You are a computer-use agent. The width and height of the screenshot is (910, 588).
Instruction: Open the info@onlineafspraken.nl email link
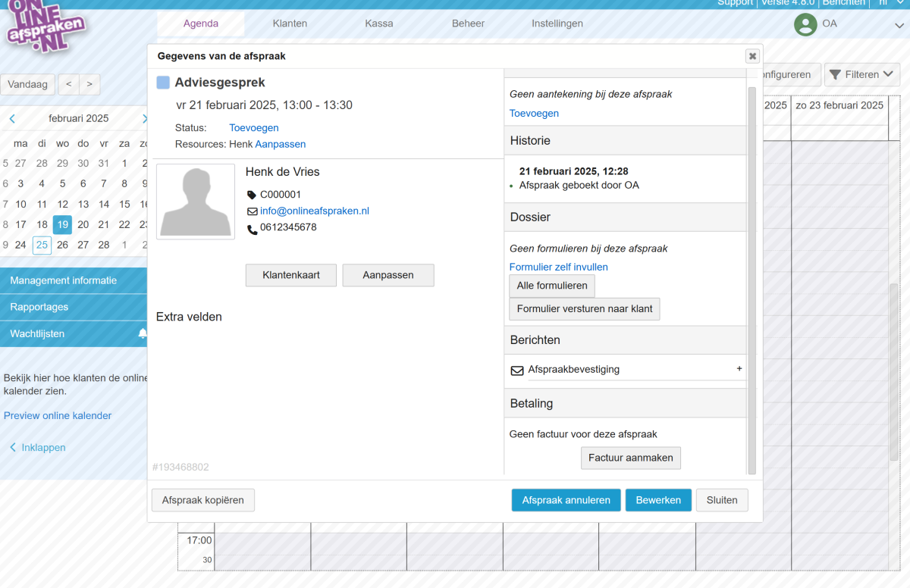[314, 211]
